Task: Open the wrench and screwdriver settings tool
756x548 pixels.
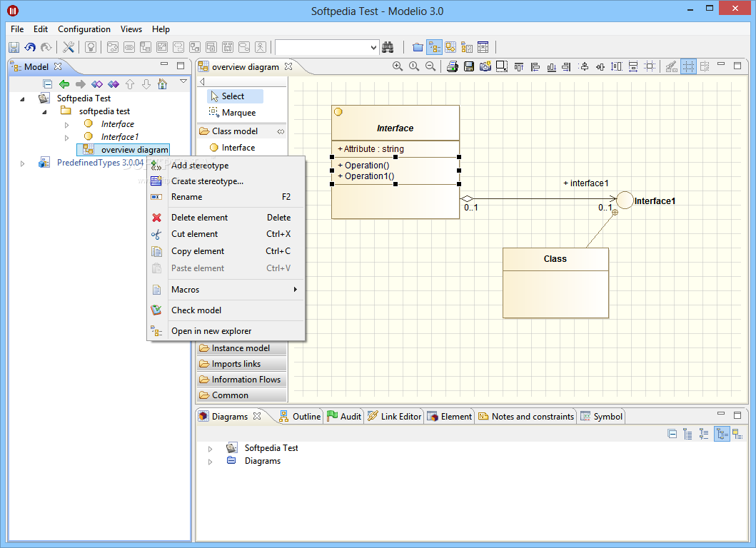Action: click(69, 47)
